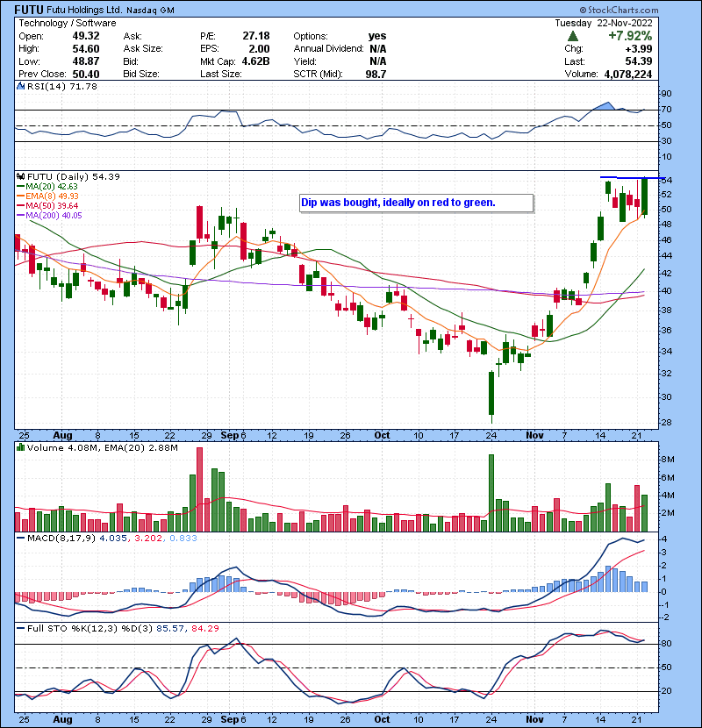
Task: Select the FUTU ticker symbol in the header
Action: (29, 10)
